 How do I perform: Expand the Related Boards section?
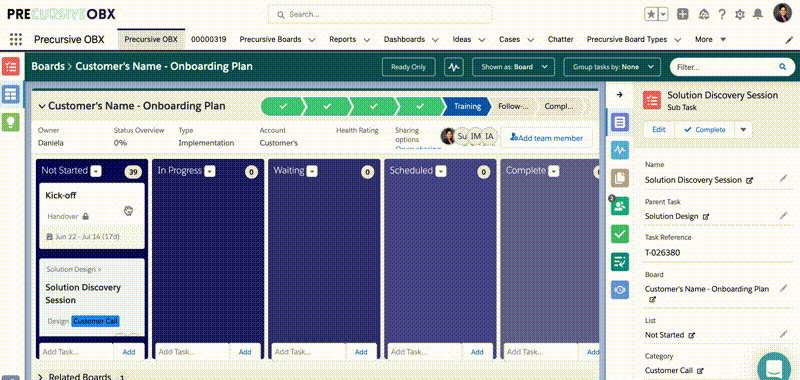(x=41, y=376)
